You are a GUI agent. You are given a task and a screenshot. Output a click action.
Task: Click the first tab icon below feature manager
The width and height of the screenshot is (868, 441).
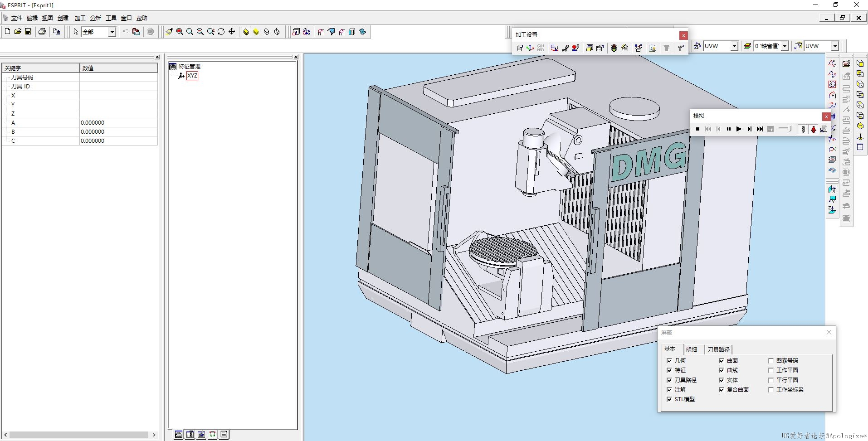coord(179,434)
